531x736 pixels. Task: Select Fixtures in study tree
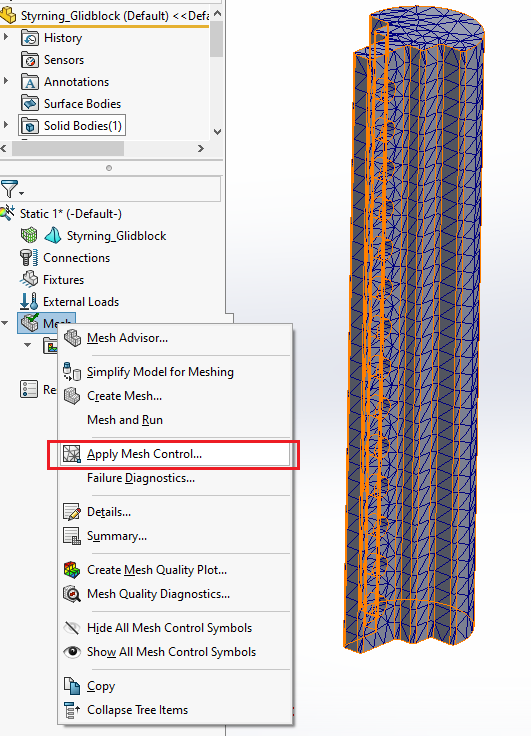click(63, 280)
